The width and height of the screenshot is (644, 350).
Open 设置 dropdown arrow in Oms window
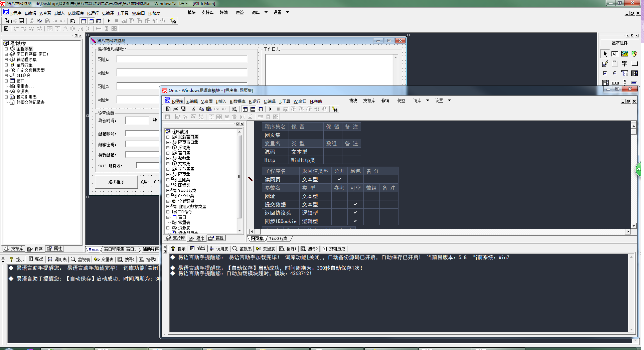(449, 101)
